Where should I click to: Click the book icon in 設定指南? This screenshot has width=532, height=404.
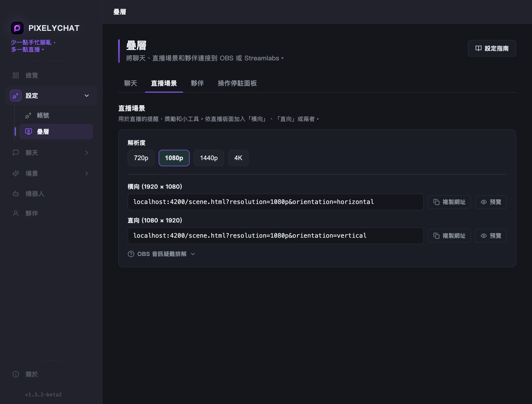(478, 48)
